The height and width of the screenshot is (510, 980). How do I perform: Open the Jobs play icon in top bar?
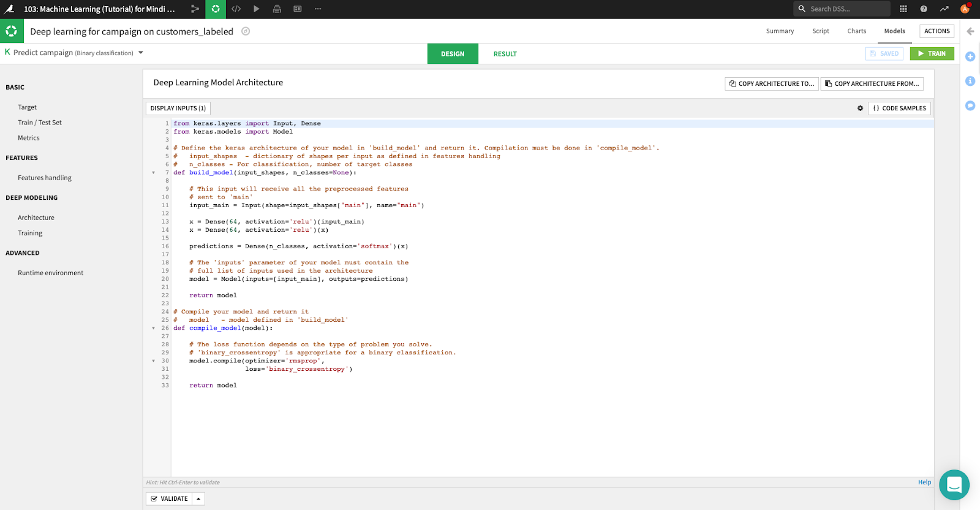257,9
